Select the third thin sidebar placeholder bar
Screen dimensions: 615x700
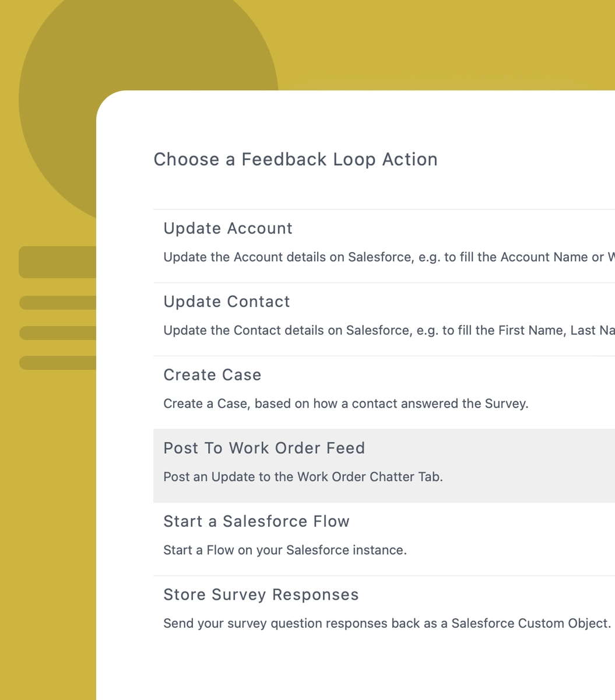tap(58, 363)
